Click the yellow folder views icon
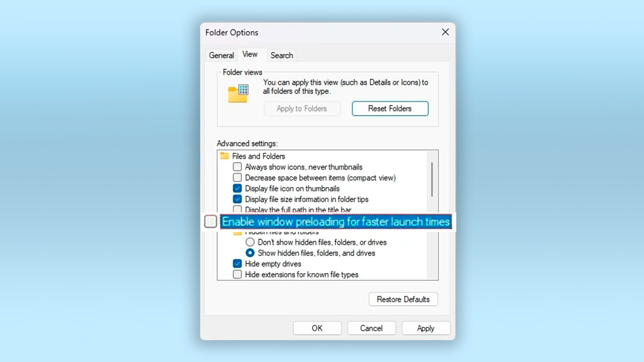644x362 pixels. click(x=238, y=94)
